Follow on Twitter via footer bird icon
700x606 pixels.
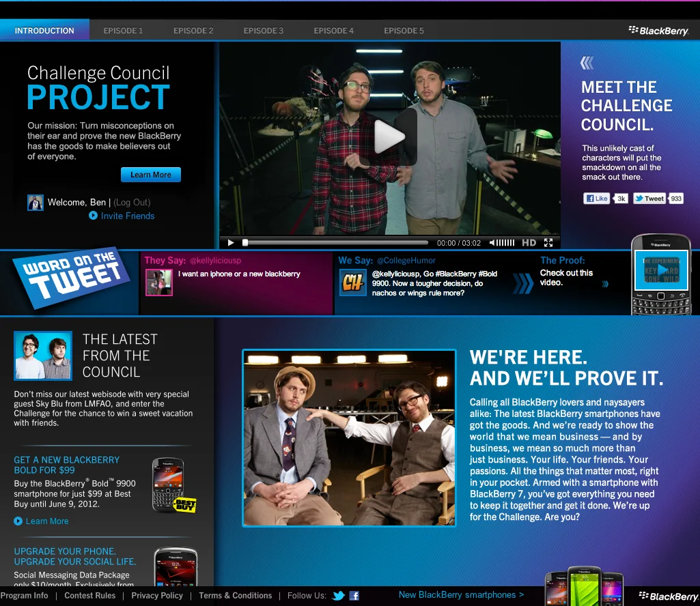pyautogui.click(x=339, y=596)
